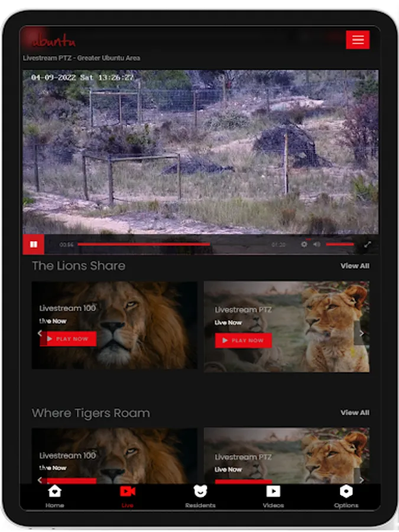This screenshot has width=399, height=532.
Task: Open the Residents tab
Action: click(200, 497)
